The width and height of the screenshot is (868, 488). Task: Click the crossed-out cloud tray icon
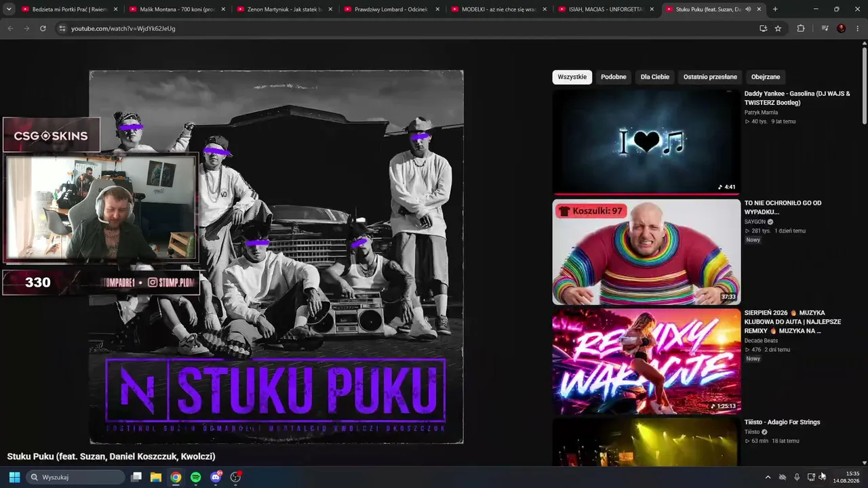click(x=783, y=477)
